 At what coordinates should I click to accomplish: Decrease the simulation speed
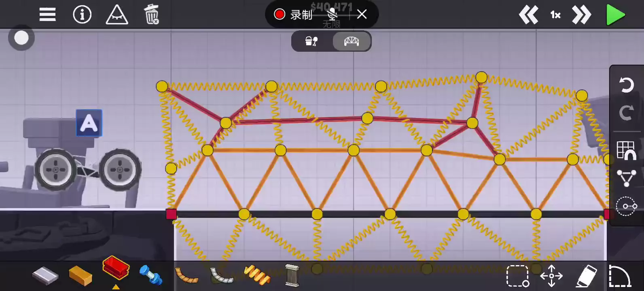pyautogui.click(x=528, y=15)
